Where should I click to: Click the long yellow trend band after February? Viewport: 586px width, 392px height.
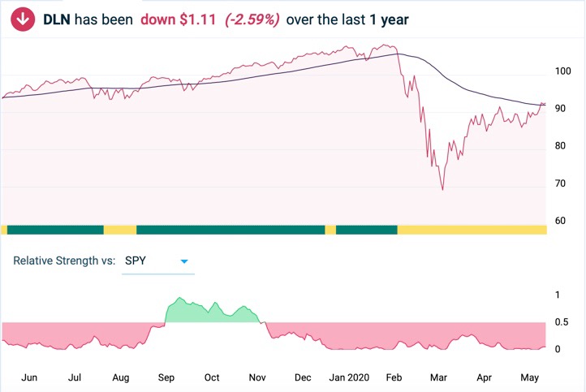[471, 230]
